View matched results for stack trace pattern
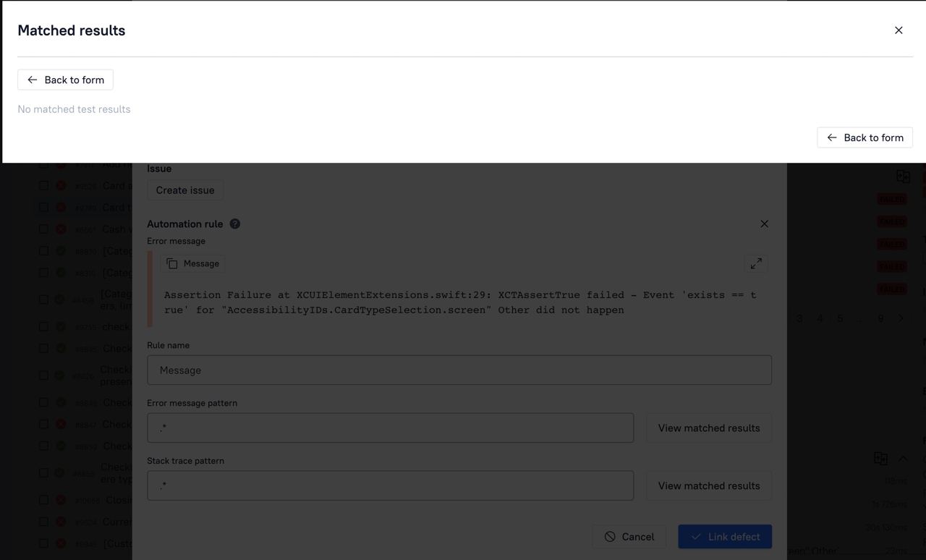926x560 pixels. coord(709,486)
